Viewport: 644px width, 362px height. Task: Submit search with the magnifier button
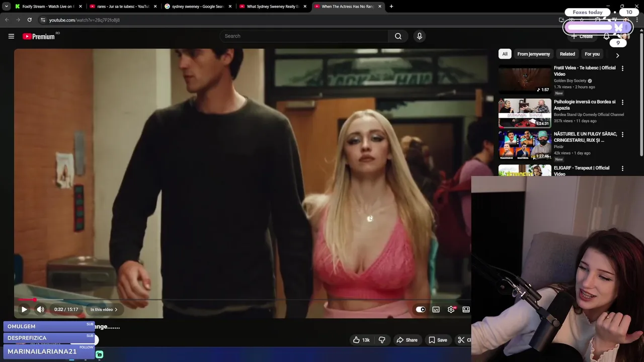(398, 36)
